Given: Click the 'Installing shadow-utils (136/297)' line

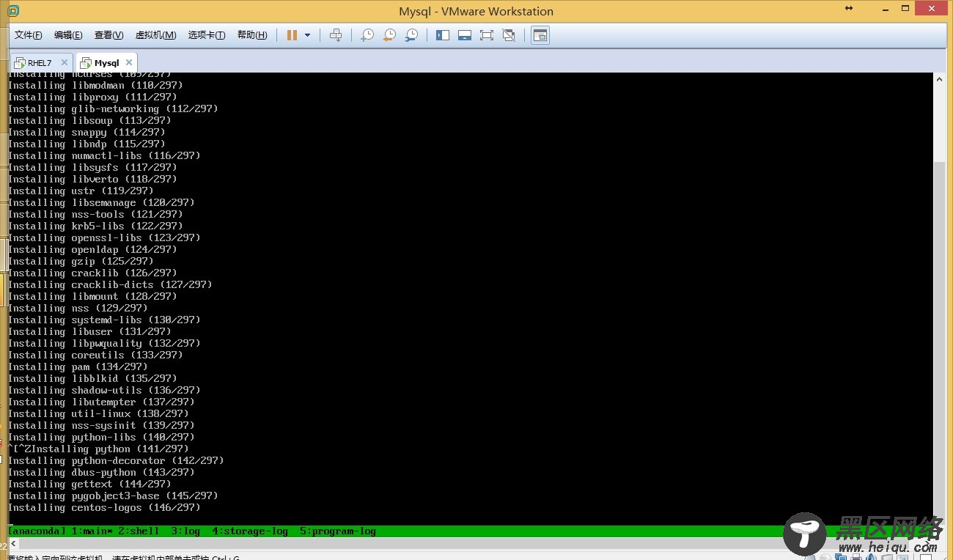Looking at the screenshot, I should click(x=104, y=390).
